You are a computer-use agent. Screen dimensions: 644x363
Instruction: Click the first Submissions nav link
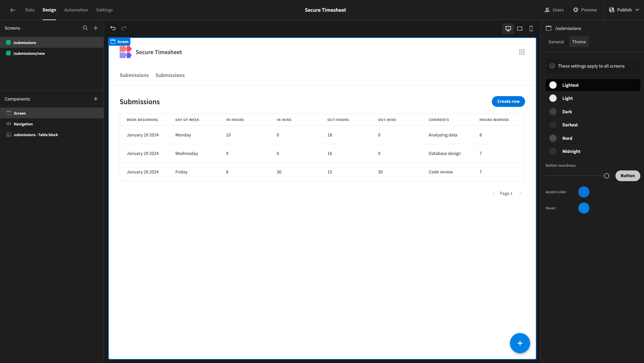click(134, 75)
